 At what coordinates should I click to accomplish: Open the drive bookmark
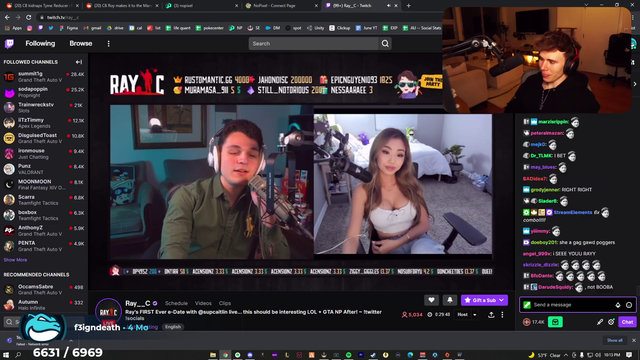pyautogui.click(x=115, y=28)
